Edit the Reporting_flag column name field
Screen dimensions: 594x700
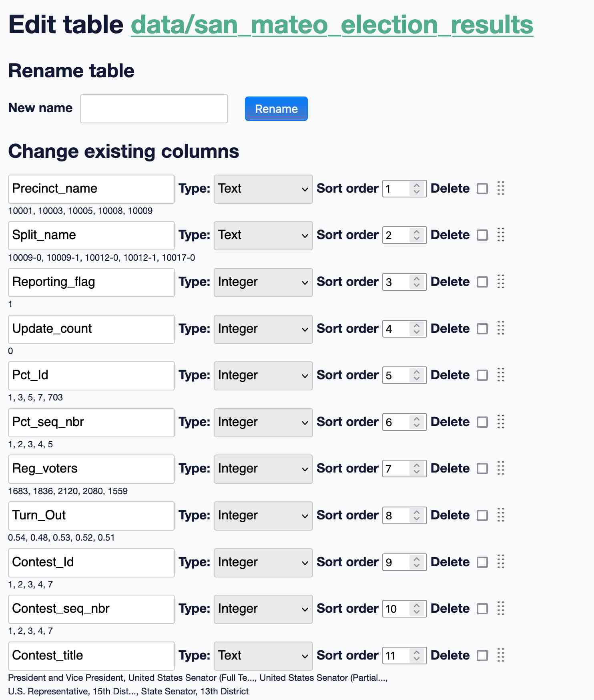click(91, 282)
